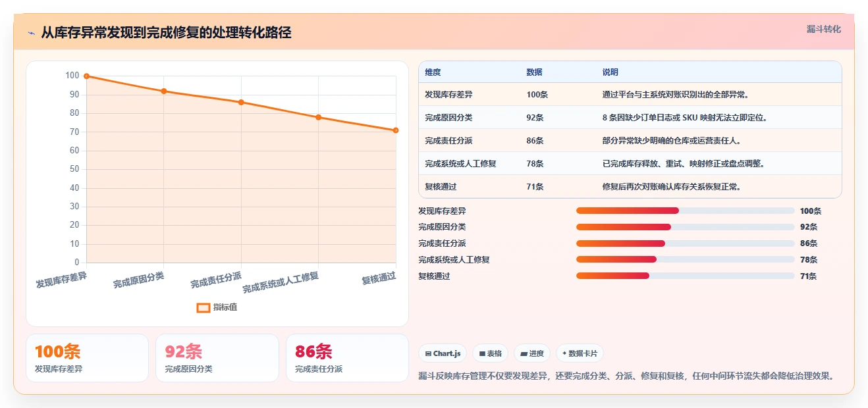
Task: Select the 完成原因分类 table row cell
Action: (x=448, y=118)
